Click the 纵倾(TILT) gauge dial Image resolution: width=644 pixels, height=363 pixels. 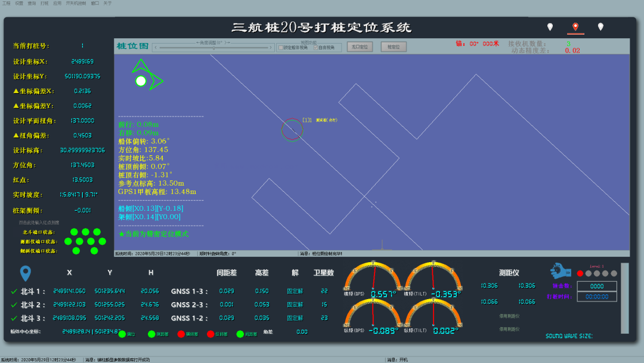coord(434,313)
